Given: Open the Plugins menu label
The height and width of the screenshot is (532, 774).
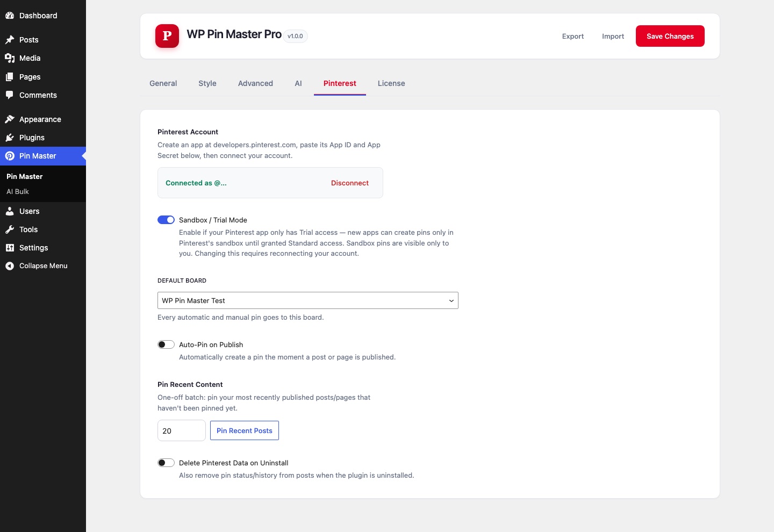Looking at the screenshot, I should [32, 138].
